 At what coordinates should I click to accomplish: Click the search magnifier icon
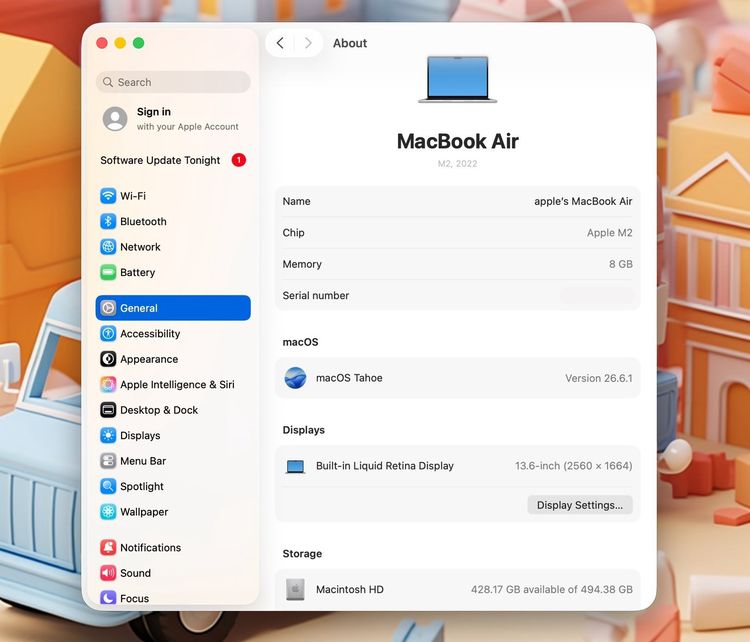108,82
